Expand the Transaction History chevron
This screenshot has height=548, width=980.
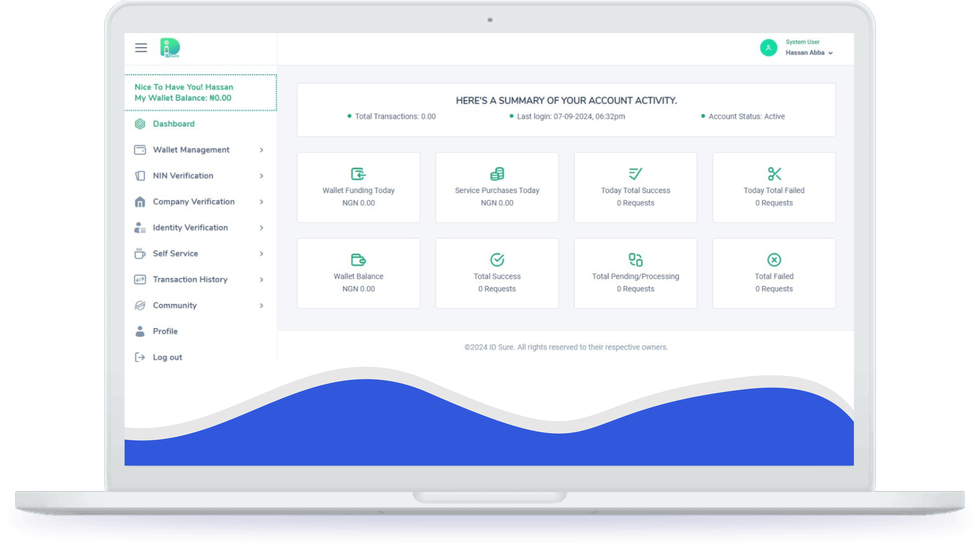[x=261, y=280]
